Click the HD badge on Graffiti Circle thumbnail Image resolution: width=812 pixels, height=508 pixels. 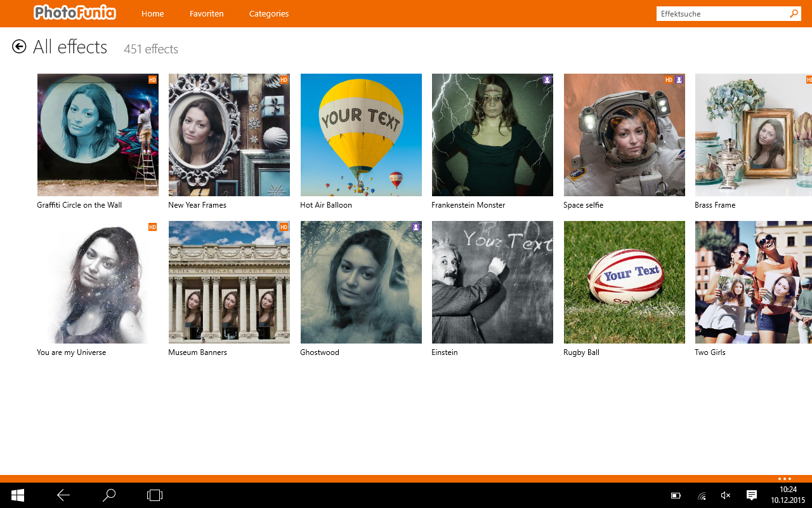[x=152, y=80]
